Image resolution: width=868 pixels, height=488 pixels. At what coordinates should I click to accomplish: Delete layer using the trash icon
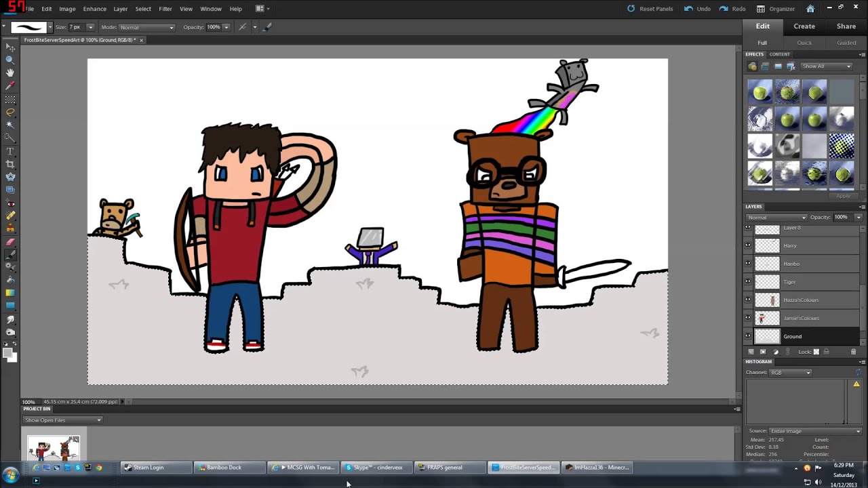853,352
